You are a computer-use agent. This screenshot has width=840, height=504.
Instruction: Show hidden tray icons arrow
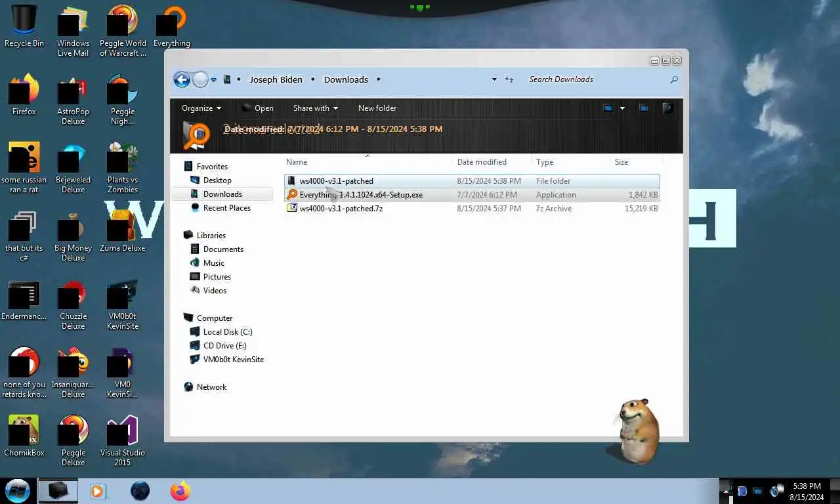point(726,491)
